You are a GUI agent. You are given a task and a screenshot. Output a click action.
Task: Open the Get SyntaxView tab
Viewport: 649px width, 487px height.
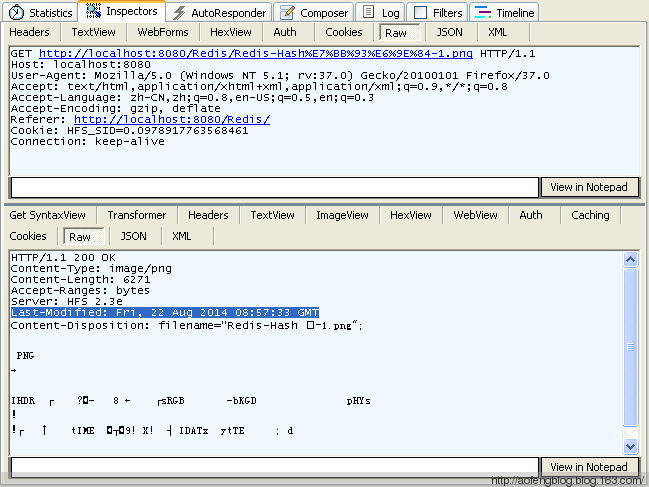click(48, 215)
